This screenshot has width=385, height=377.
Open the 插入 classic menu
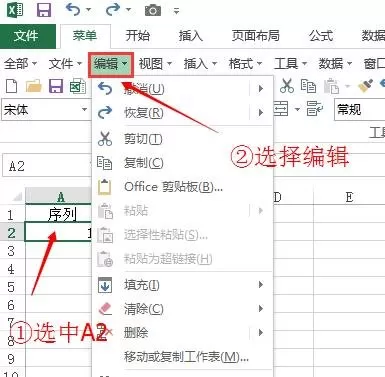click(200, 63)
